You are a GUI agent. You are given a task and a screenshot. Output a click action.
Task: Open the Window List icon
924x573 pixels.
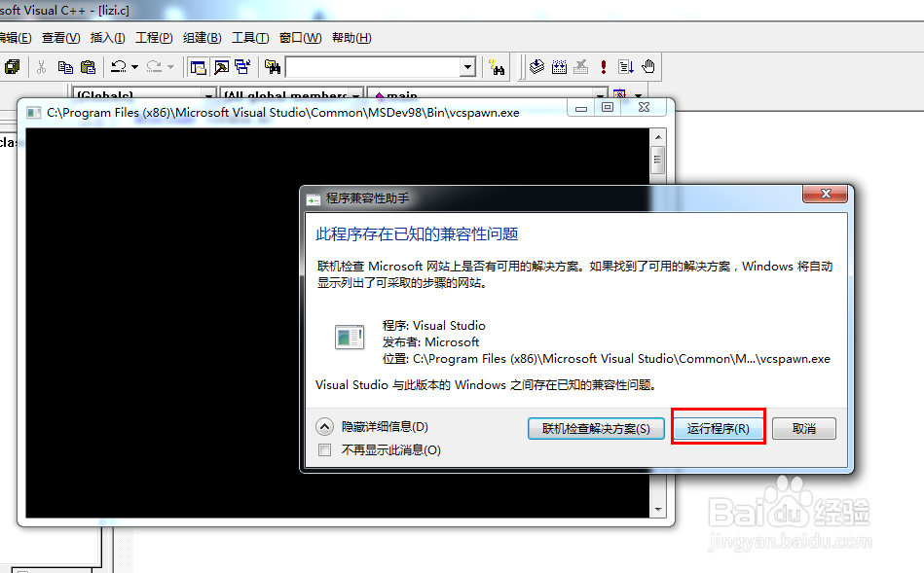(x=242, y=67)
